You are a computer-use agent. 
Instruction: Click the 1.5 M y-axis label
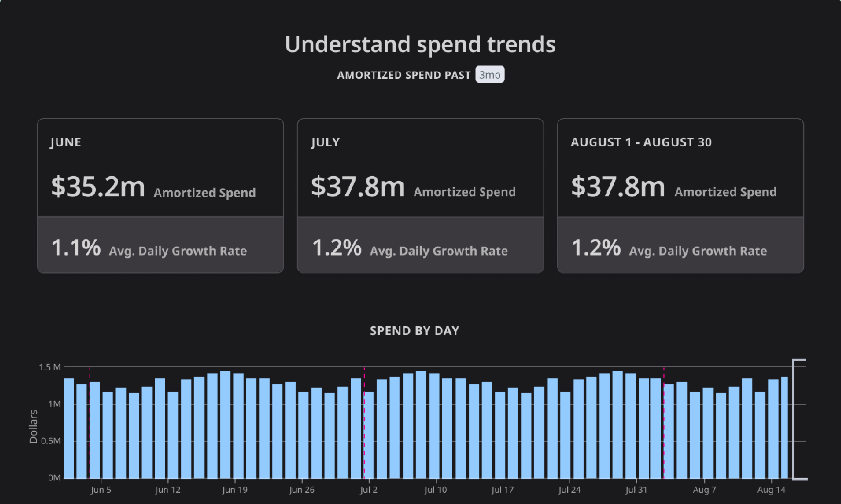(50, 367)
